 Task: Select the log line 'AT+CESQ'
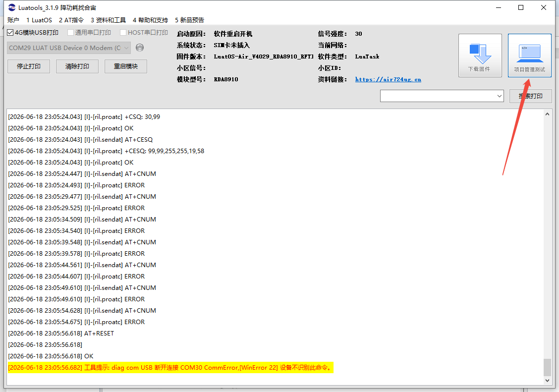click(80, 140)
